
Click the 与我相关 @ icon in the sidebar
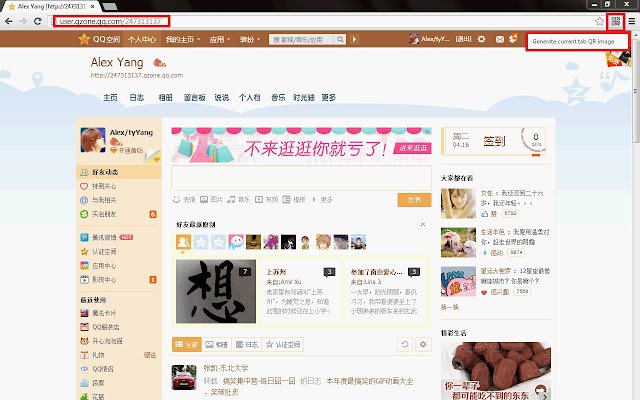click(84, 200)
